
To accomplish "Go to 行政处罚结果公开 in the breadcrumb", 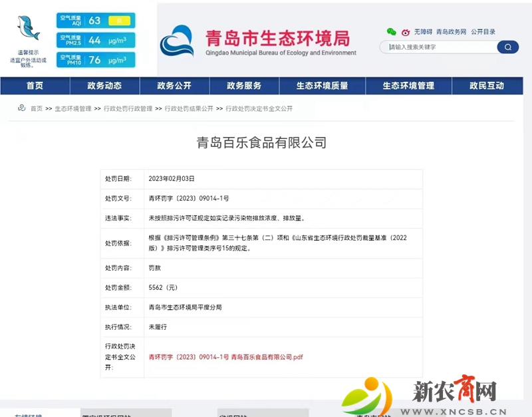I will (x=189, y=108).
